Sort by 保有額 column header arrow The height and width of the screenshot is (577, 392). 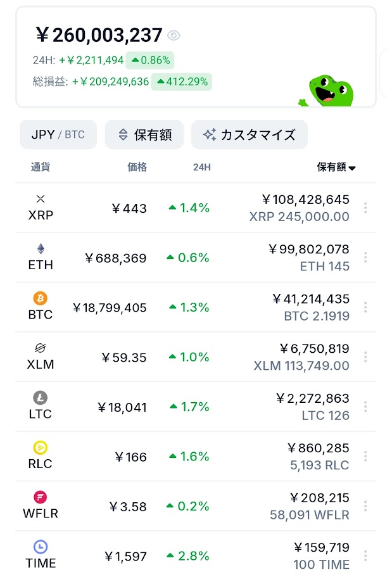pyautogui.click(x=352, y=168)
